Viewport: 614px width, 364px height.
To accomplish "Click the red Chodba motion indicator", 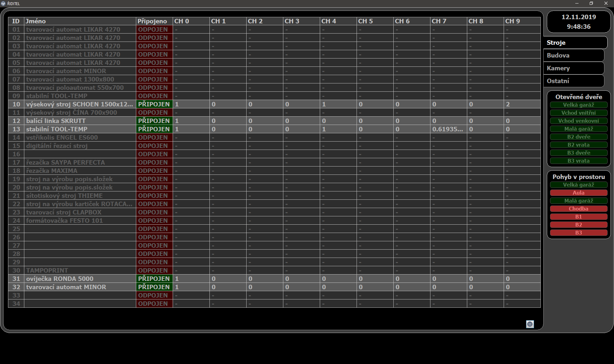I will [x=578, y=209].
